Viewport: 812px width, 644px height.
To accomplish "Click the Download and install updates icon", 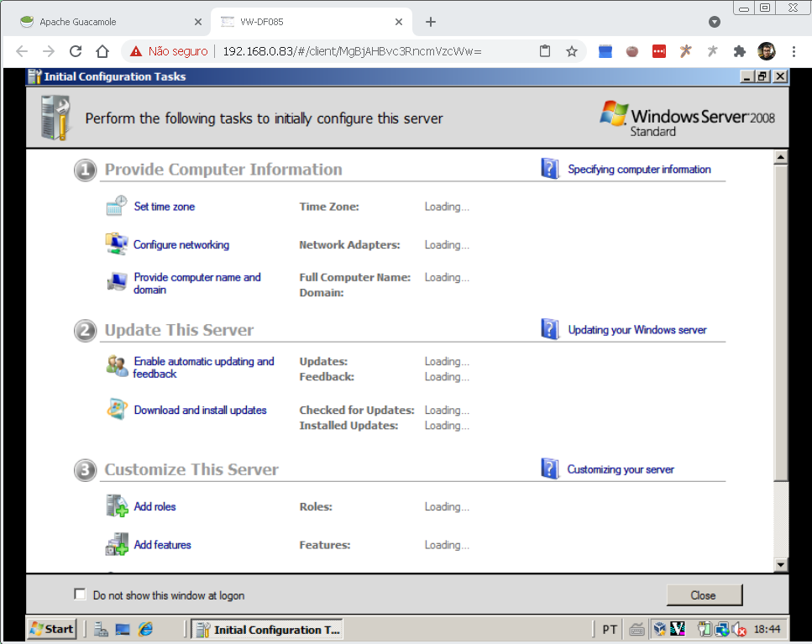I will (117, 409).
